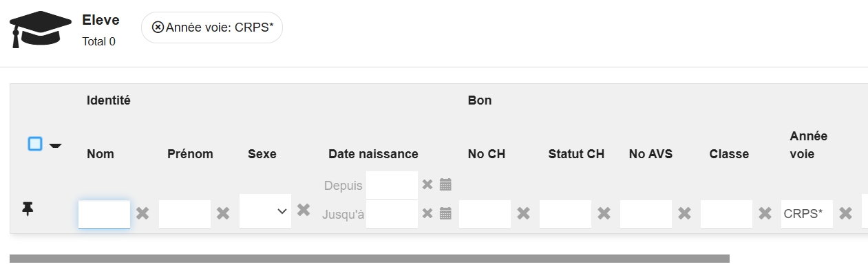This screenshot has height=271, width=868.
Task: Clear the Depuis date field
Action: [x=427, y=184]
